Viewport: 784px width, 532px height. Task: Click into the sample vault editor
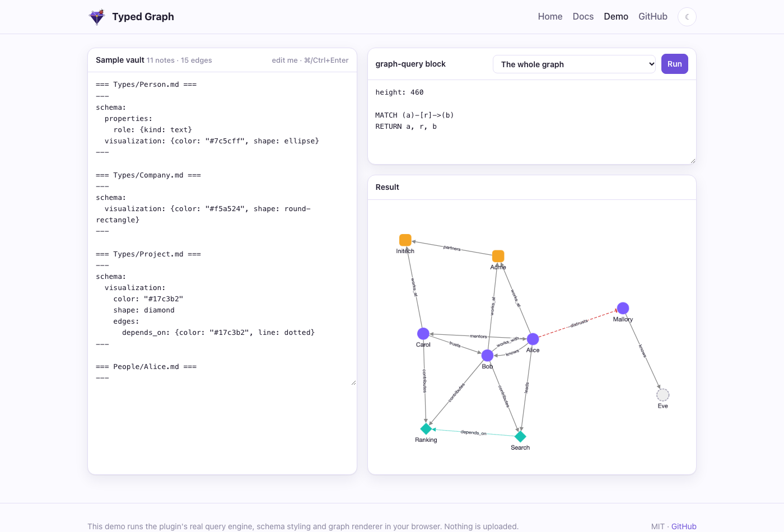[x=222, y=229]
